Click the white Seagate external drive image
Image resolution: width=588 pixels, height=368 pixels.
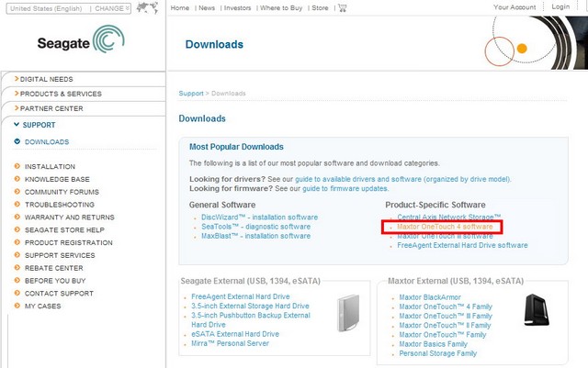point(346,312)
